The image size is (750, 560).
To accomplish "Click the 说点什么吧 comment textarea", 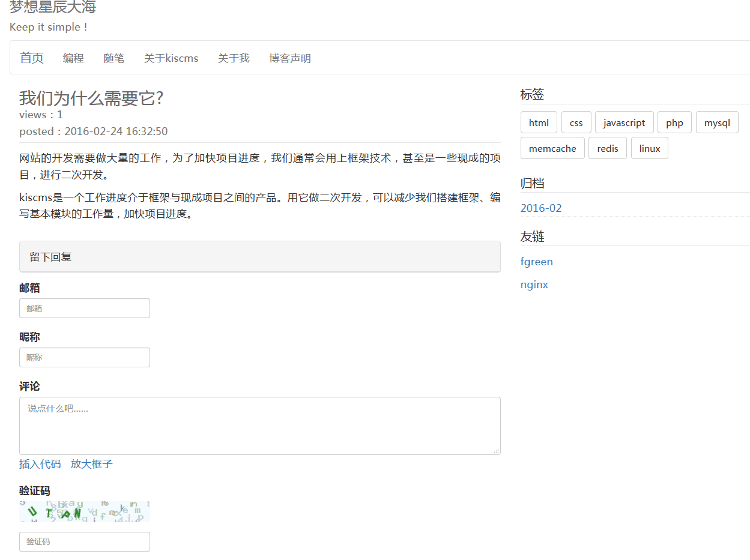I will pos(259,426).
